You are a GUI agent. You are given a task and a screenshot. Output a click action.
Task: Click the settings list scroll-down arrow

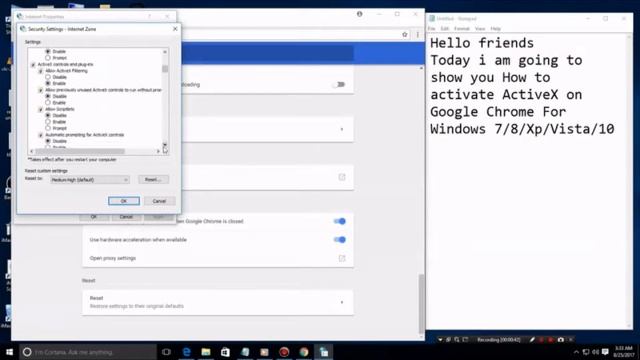[165, 144]
